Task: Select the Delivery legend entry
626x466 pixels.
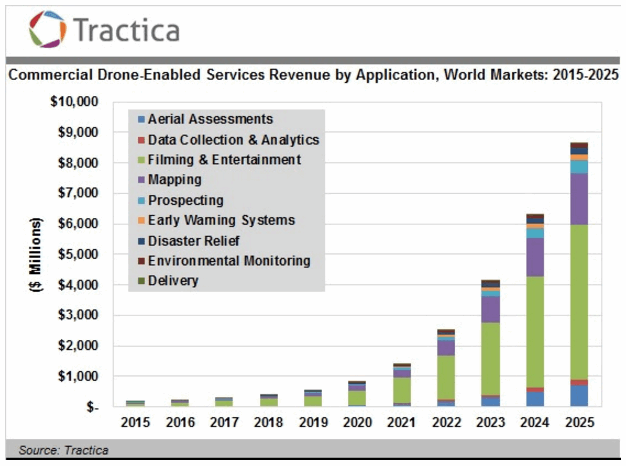Action: coord(172,281)
